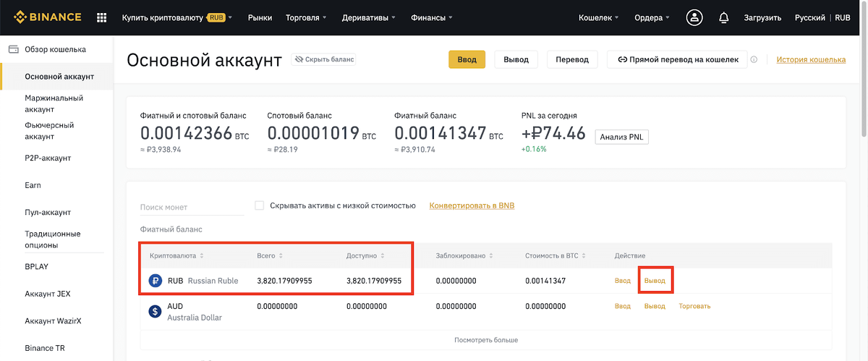Select P2P-аккаунт in sidebar
This screenshot has height=361, width=868.
48,158
